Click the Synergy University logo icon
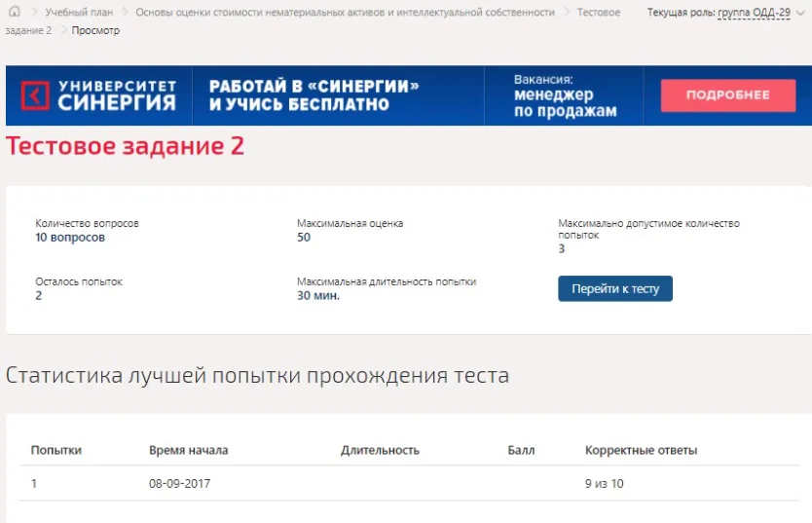The width and height of the screenshot is (812, 523). [35, 95]
